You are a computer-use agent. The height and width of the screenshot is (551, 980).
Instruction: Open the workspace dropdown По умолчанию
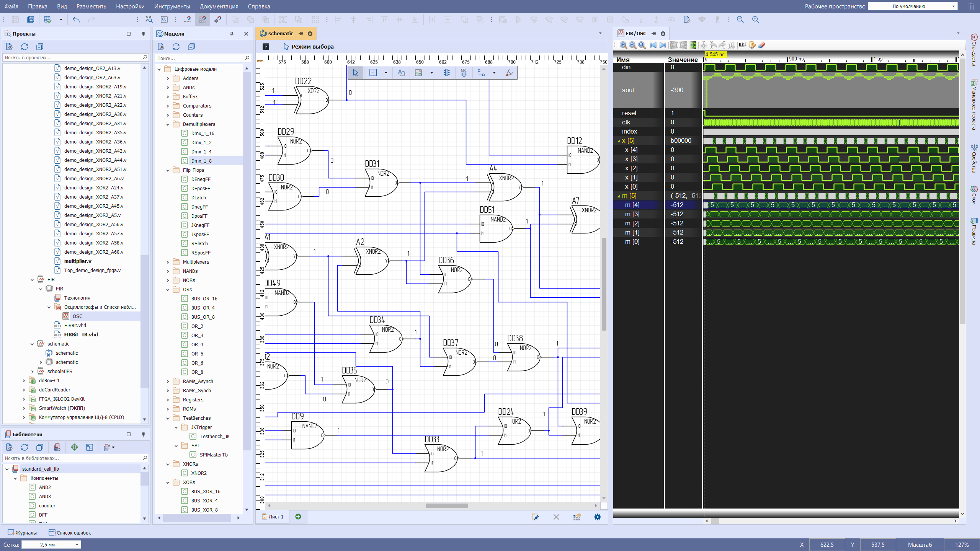pos(911,7)
